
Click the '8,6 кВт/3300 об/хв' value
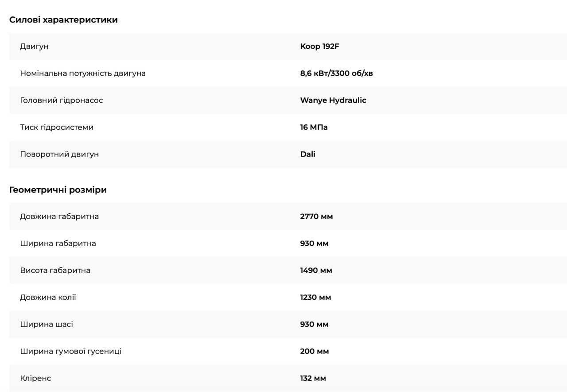(x=336, y=73)
